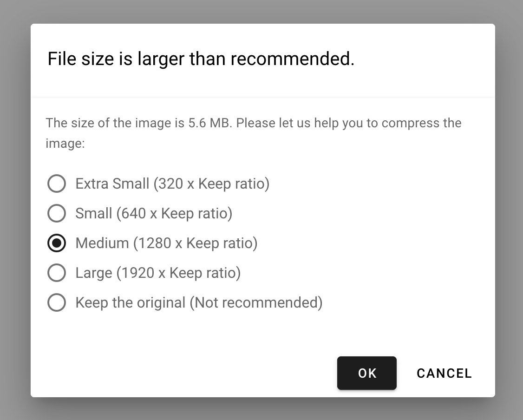
Task: Click the blank dialog footer beside OK
Action: tap(183, 373)
